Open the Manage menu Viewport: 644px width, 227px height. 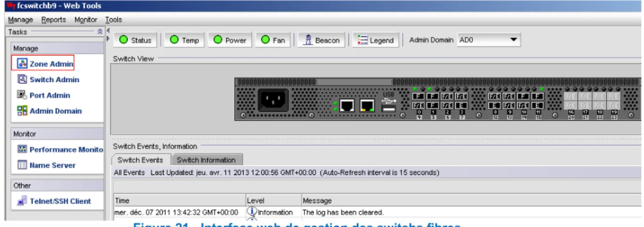21,20
